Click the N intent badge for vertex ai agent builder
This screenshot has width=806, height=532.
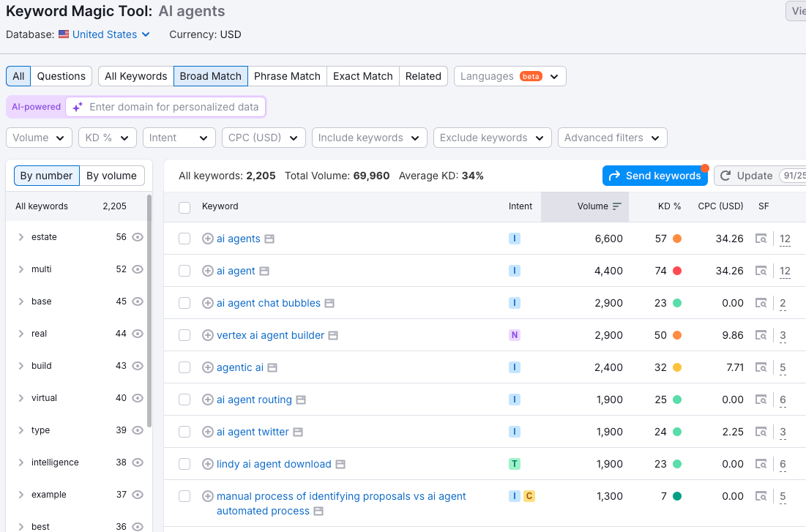pyautogui.click(x=514, y=335)
